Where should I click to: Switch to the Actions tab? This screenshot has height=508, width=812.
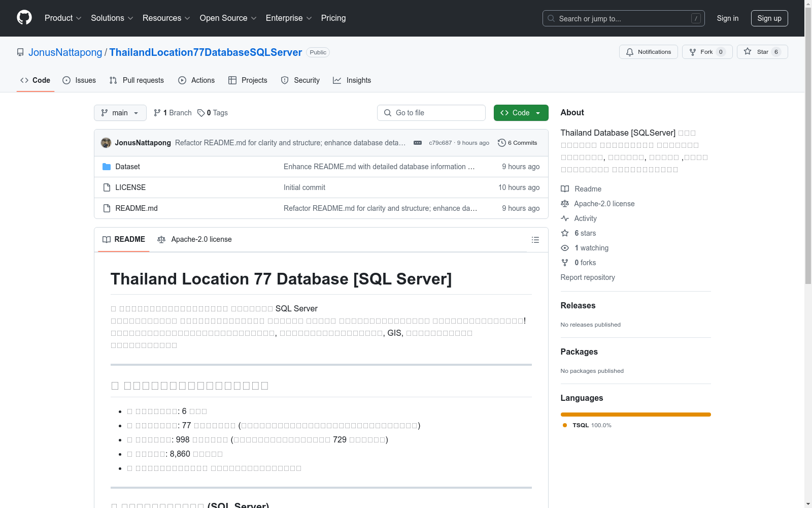tap(196, 80)
